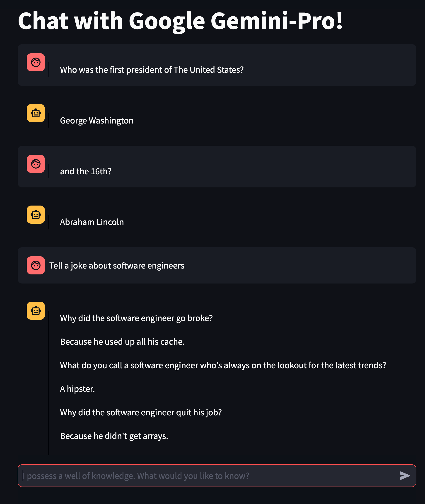Click 'Because he used up all his cache'
This screenshot has width=425, height=504.
pos(122,342)
